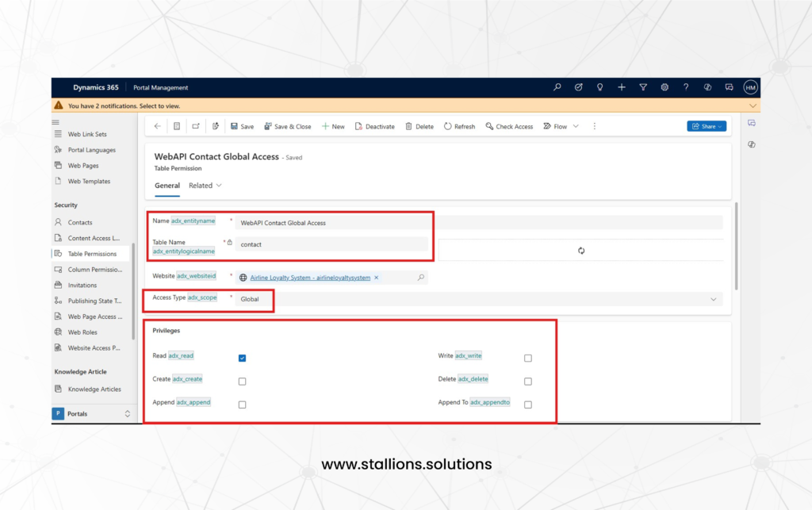Screen dimensions: 812x510
Task: Open Web Pages in sidebar
Action: click(x=83, y=166)
